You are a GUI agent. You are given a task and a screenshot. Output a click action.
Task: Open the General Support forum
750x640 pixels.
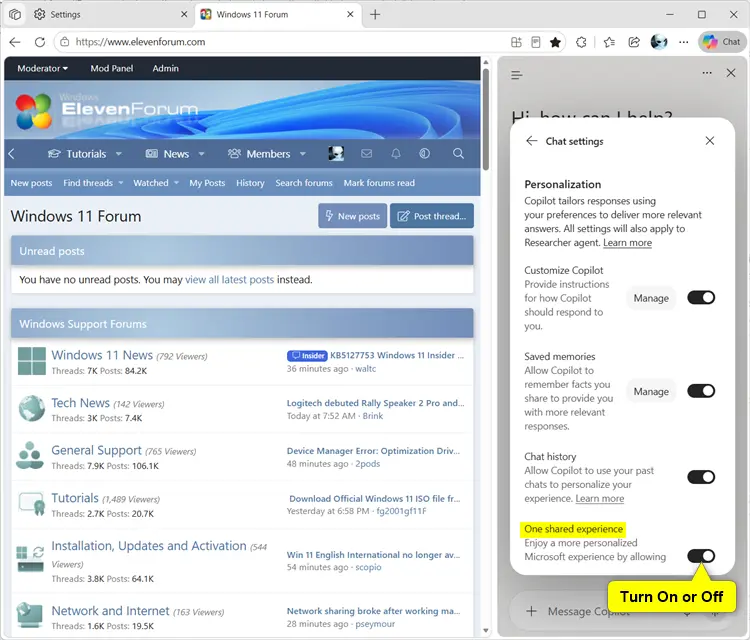tap(96, 450)
